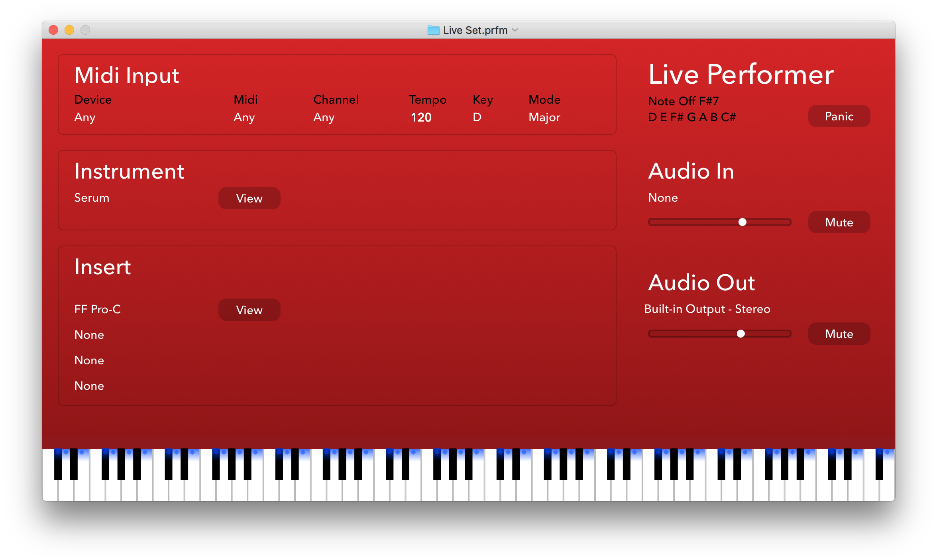Open the Built-in Output - Stereo selector
937x560 pixels.
[707, 309]
